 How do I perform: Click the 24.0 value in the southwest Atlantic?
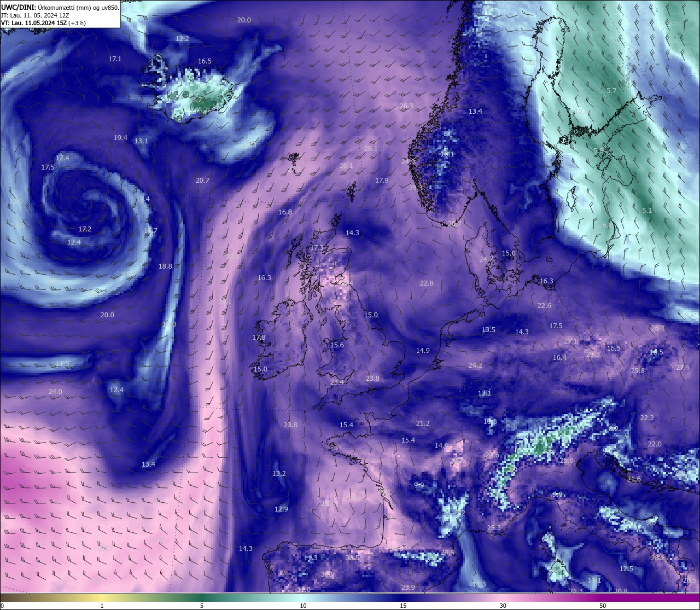click(55, 391)
